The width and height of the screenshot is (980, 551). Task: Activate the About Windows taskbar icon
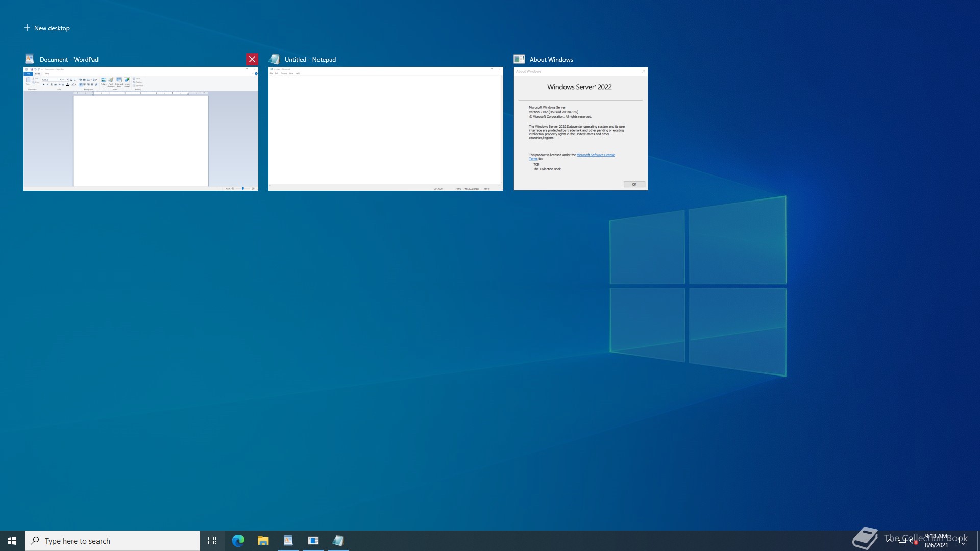pos(313,541)
